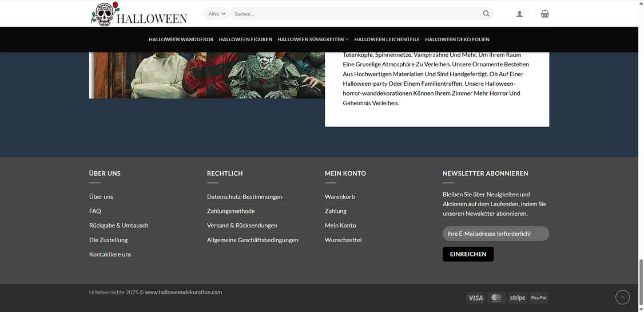Expand Halloween Süssigkeiten submenu chevron

tap(347, 40)
